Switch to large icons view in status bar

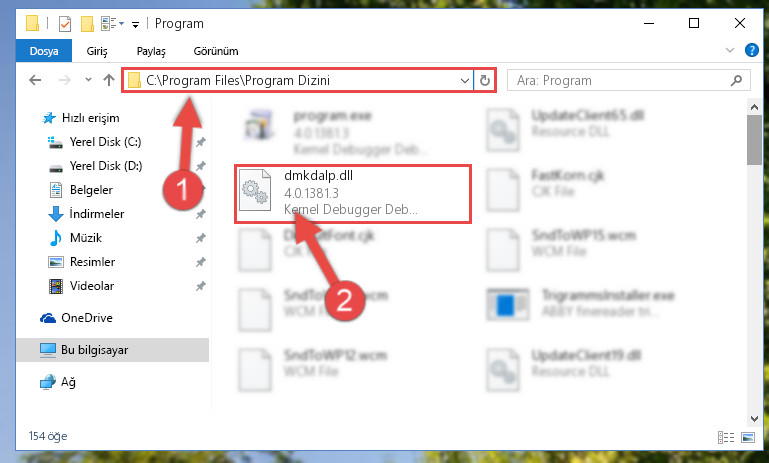point(748,437)
